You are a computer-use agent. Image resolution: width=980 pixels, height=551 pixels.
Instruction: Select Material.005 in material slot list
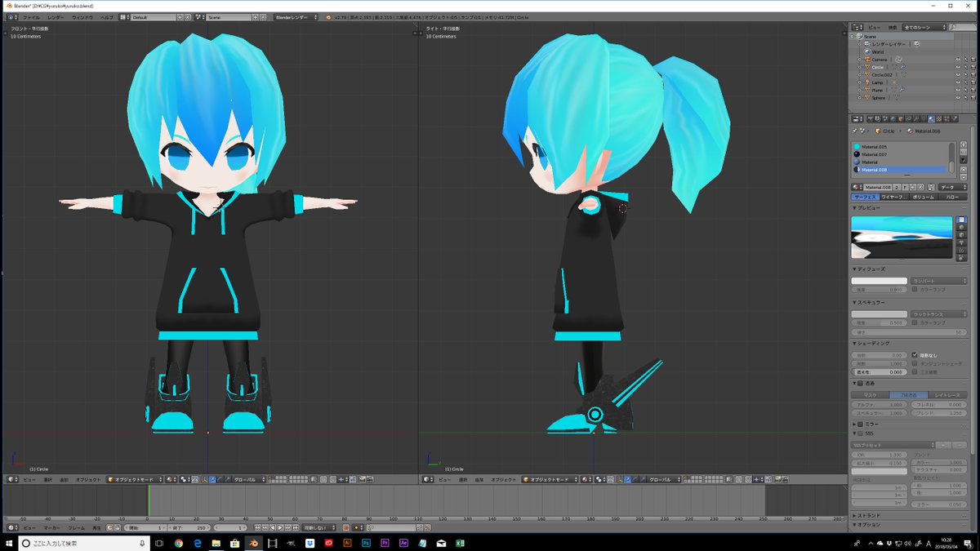[898, 146]
